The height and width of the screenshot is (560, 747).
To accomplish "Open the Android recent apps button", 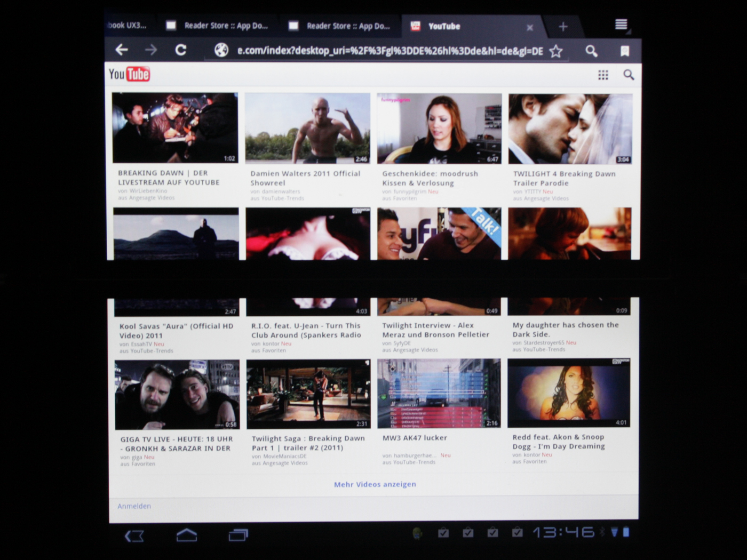I will pos(239,535).
